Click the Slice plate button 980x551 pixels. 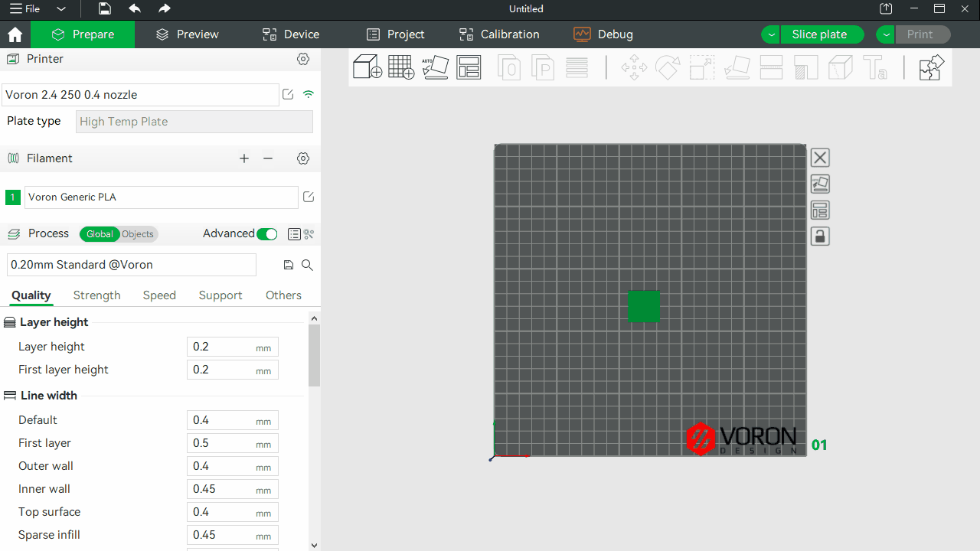819,34
